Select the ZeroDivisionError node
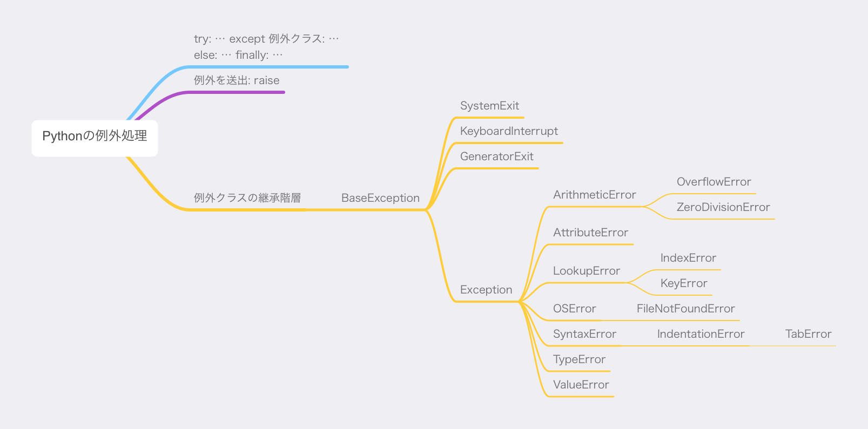Screen dimensions: 868x429 coord(723,207)
